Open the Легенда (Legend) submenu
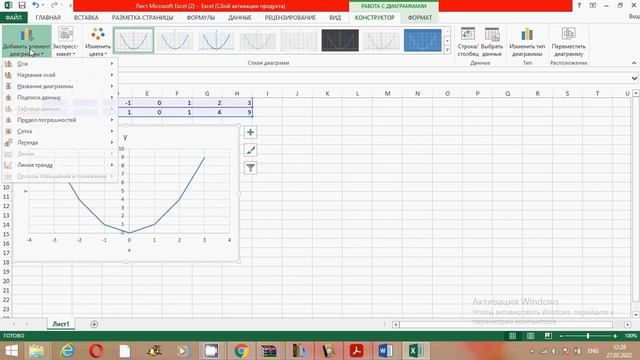The image size is (640, 360). click(x=60, y=142)
